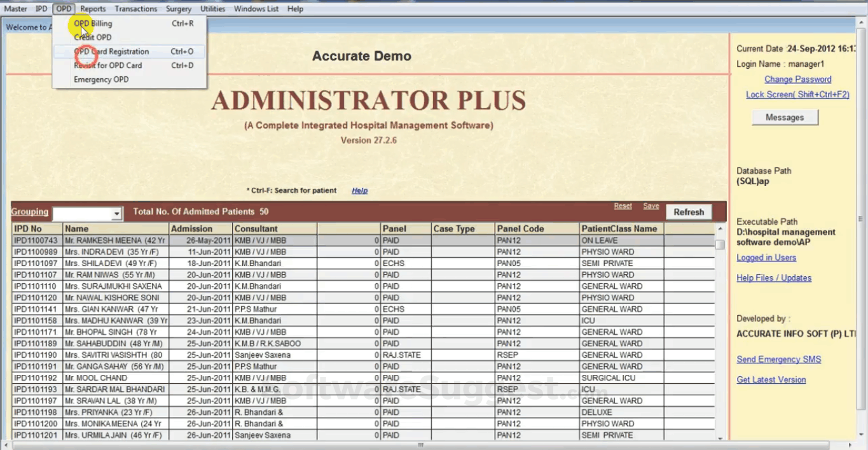Select Credit OPD in the dropdown menu

click(92, 38)
